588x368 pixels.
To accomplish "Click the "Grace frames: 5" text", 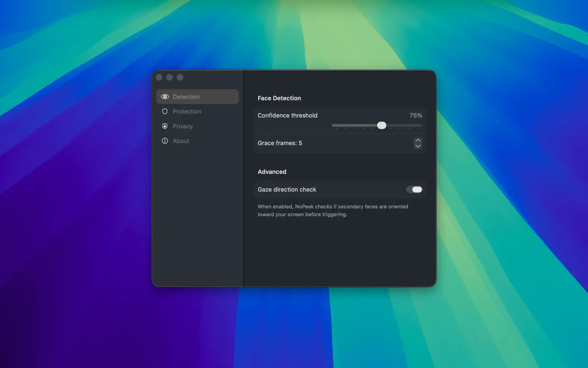I will pyautogui.click(x=280, y=143).
